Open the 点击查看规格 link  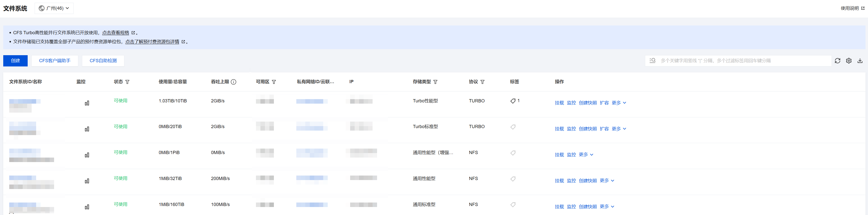pyautogui.click(x=116, y=33)
